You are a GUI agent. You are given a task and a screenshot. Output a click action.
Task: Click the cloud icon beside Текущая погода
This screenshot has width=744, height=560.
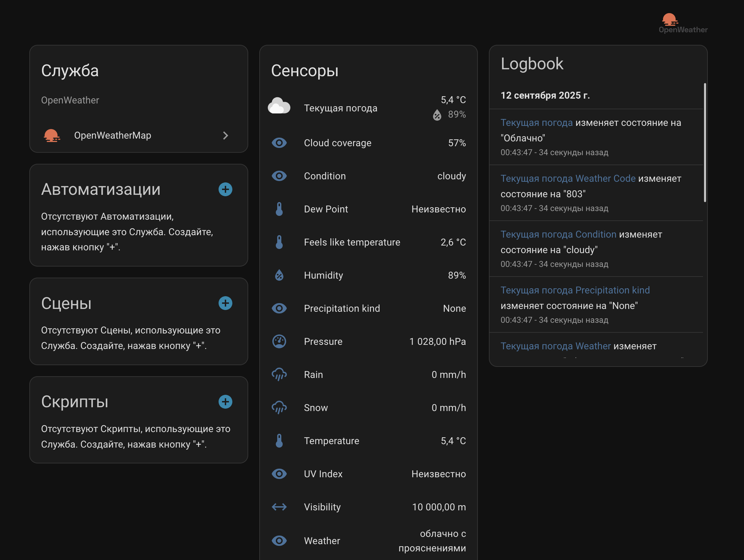tap(279, 107)
